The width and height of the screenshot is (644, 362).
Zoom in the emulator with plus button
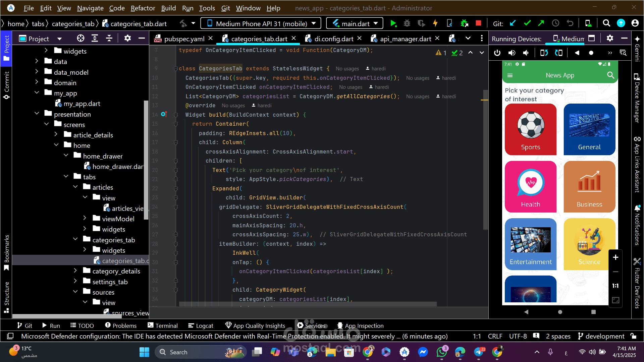click(x=615, y=257)
